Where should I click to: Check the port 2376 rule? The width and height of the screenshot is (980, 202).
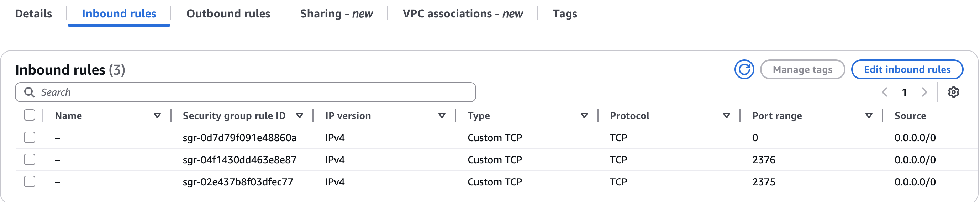[29, 159]
